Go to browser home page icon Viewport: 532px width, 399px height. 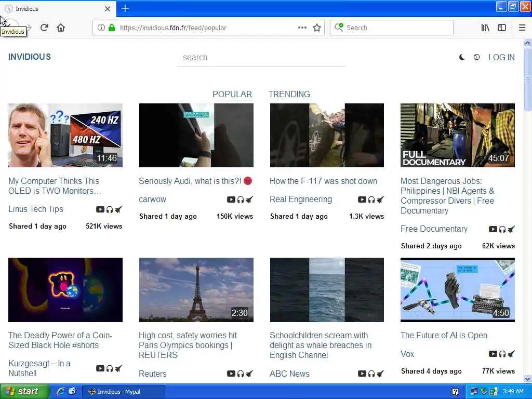61,28
